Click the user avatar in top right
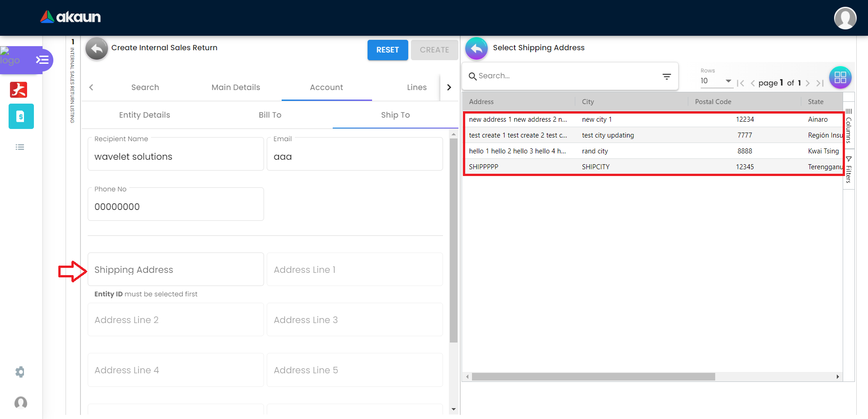Image resolution: width=868 pixels, height=419 pixels. [844, 18]
